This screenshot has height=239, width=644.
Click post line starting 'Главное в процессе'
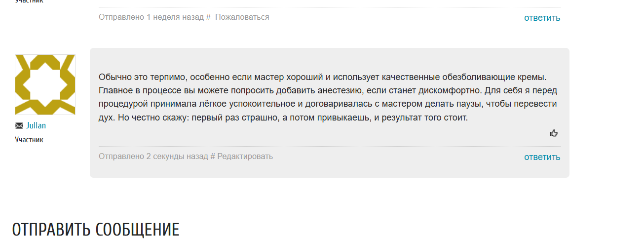pos(328,91)
